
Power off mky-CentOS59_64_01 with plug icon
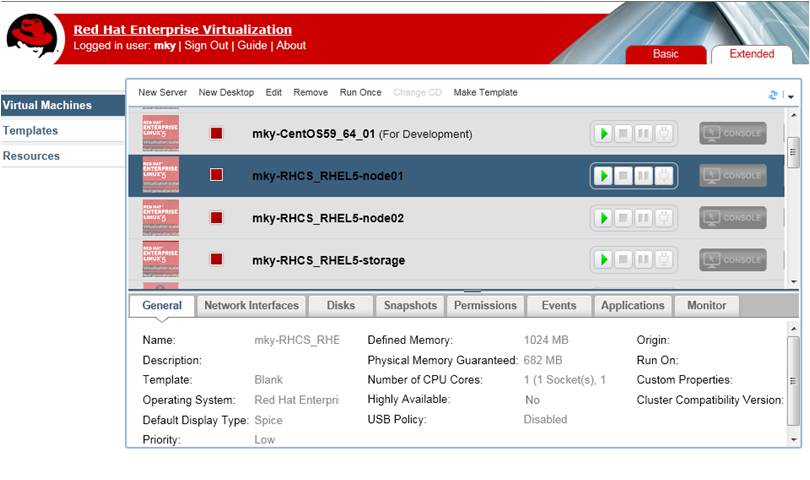[x=664, y=134]
